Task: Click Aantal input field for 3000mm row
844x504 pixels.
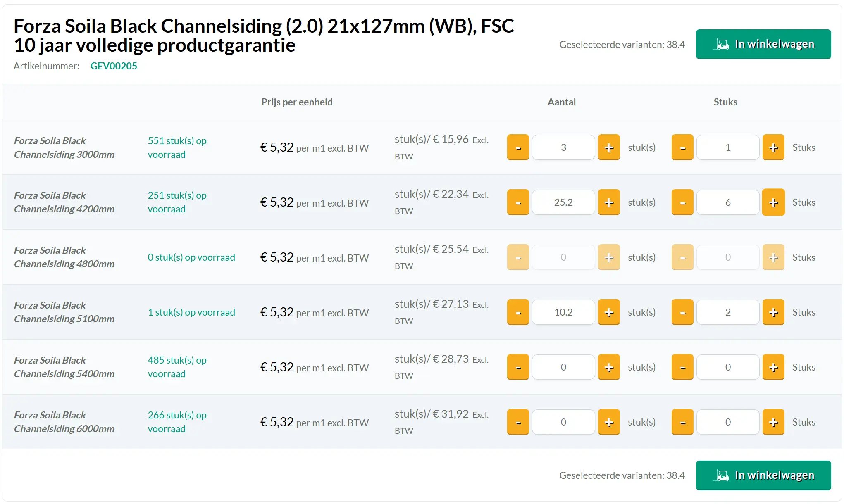Action: click(x=563, y=147)
